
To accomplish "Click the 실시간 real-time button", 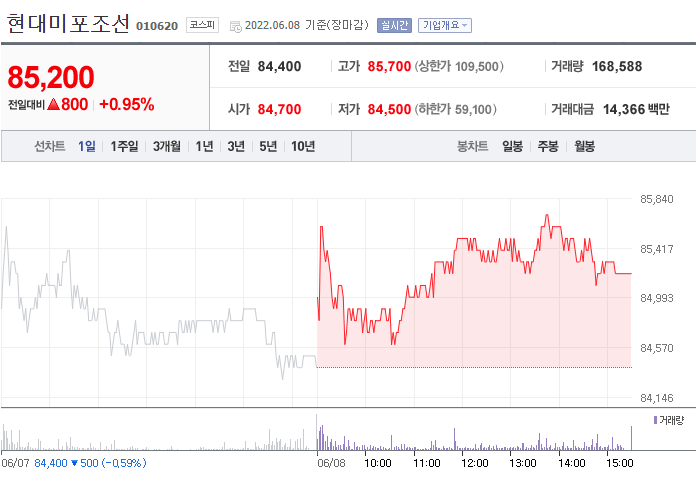I will pos(394,25).
